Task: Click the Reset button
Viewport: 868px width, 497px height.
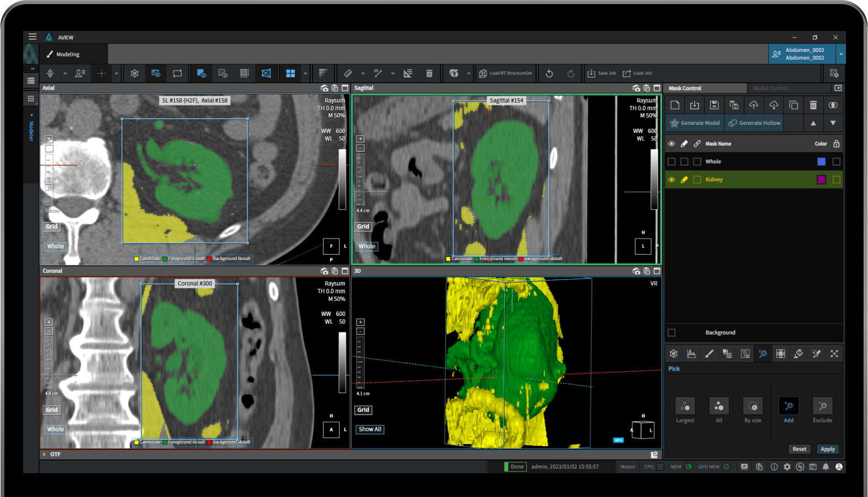Action: tap(800, 449)
